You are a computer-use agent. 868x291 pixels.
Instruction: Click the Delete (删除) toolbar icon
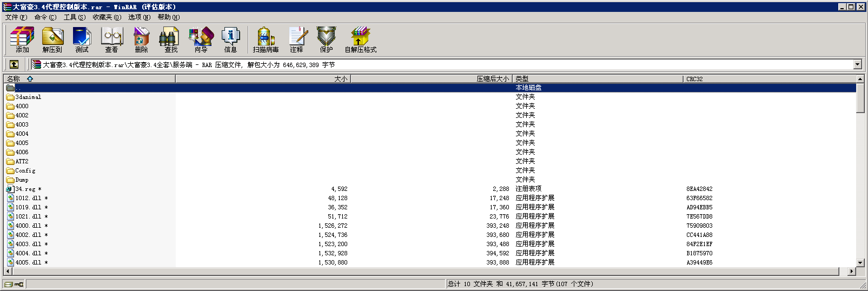point(141,39)
